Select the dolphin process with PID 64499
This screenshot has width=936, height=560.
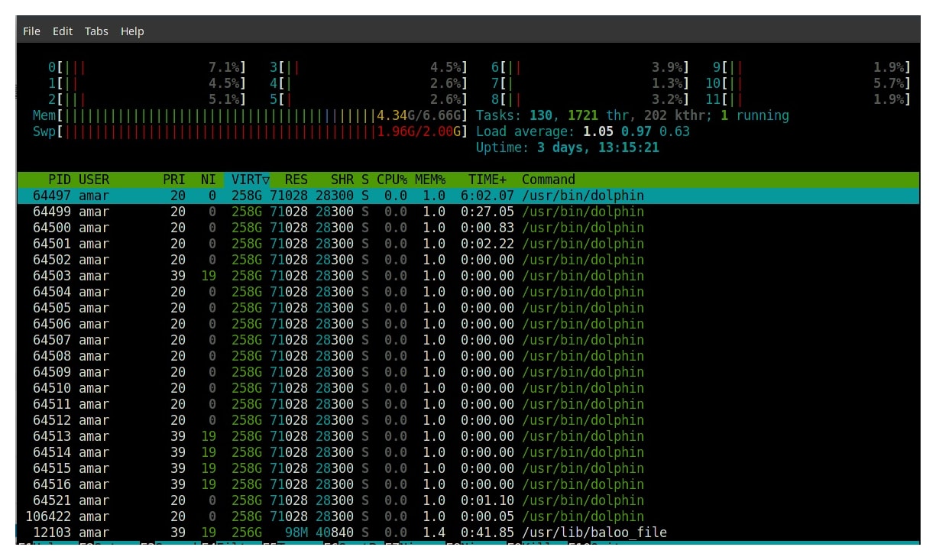[468, 212]
